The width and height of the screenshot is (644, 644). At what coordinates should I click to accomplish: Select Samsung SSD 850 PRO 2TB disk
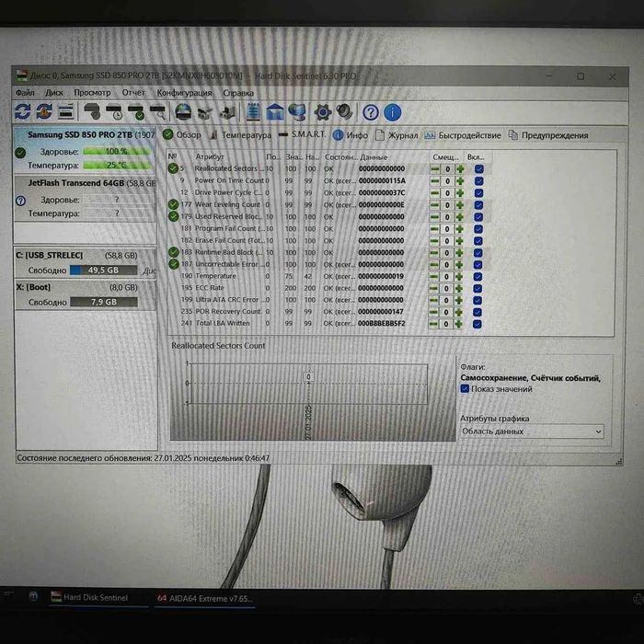(x=85, y=150)
